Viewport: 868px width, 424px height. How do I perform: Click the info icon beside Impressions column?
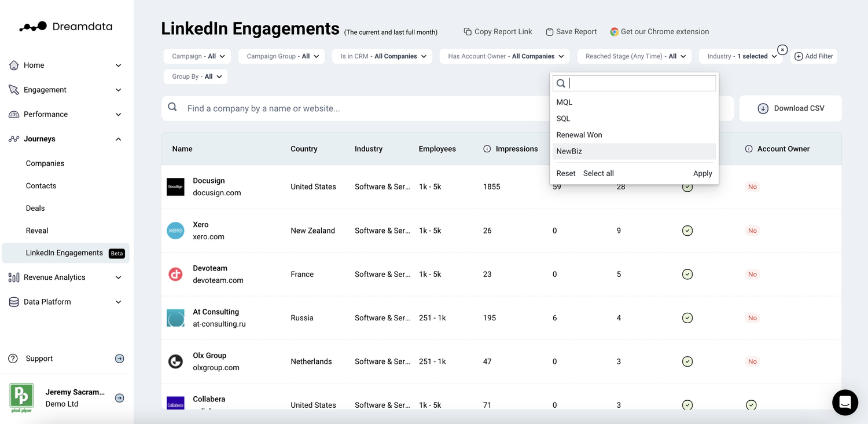(x=487, y=148)
